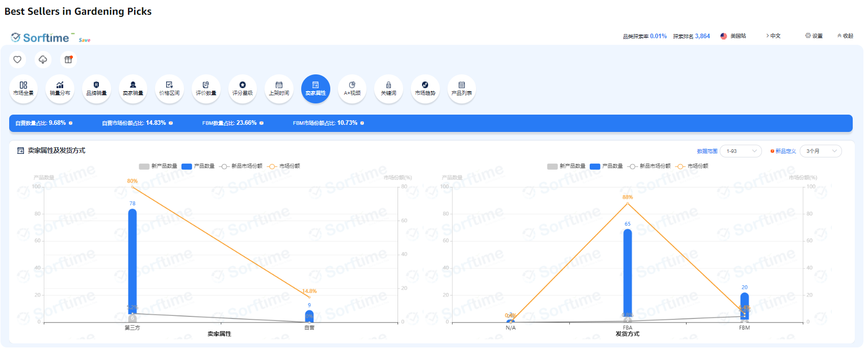Open the 新品定义 3个月 dropdown
The width and height of the screenshot is (868, 350).
point(821,151)
